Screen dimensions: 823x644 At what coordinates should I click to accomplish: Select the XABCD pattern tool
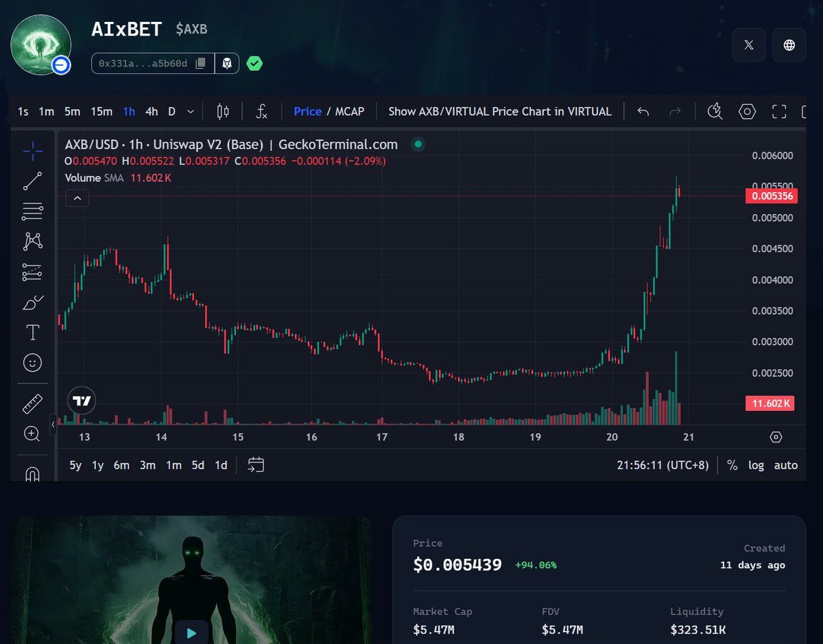[x=32, y=241]
